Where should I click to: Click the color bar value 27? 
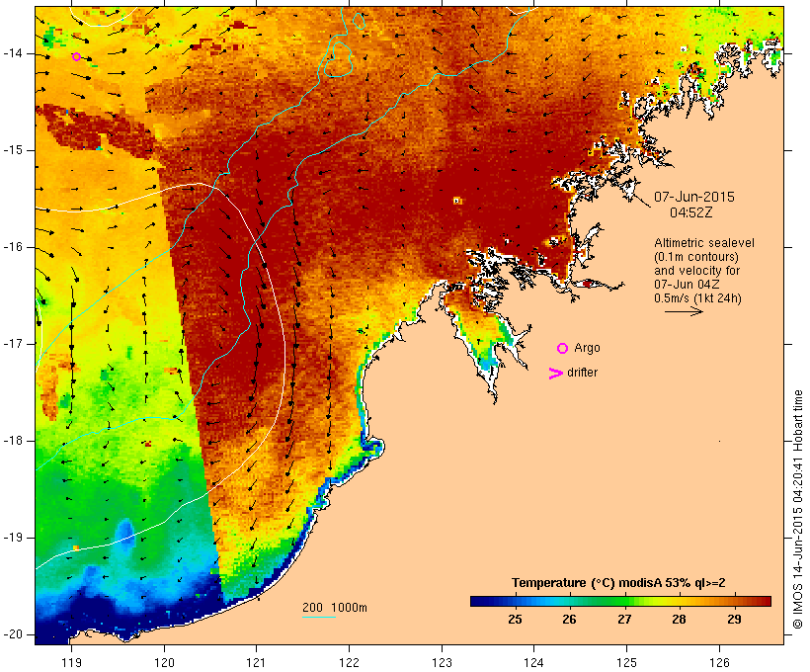tap(624, 620)
